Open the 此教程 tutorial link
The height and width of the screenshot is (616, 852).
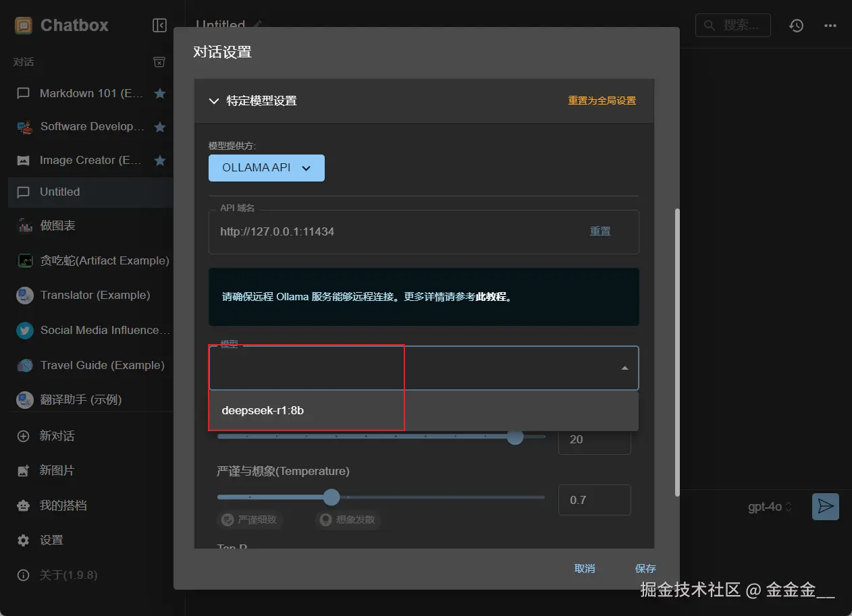coord(491,296)
